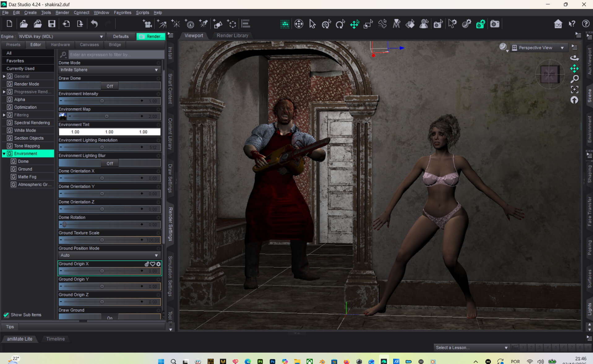Open the Dome Mode Infinite Sphere dropdown
593x364 pixels.
110,70
